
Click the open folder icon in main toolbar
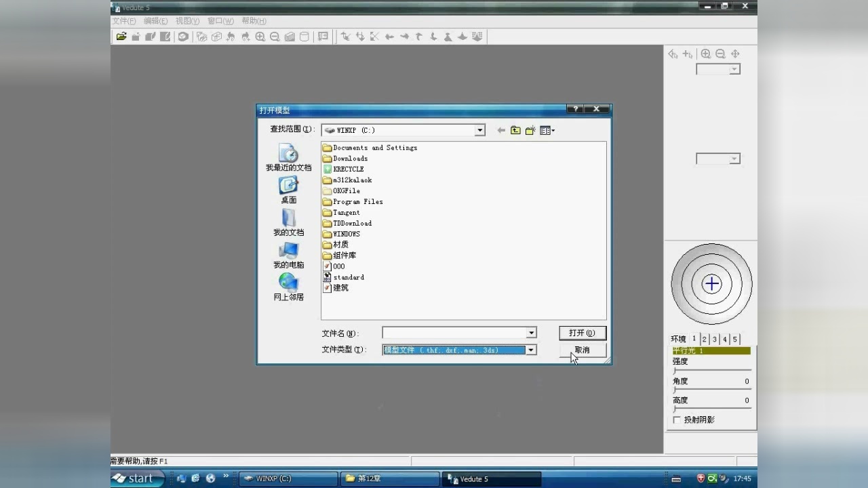click(x=121, y=37)
